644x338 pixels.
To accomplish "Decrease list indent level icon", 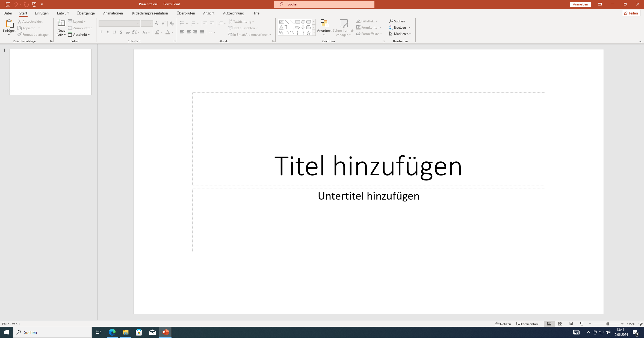I will tap(205, 23).
